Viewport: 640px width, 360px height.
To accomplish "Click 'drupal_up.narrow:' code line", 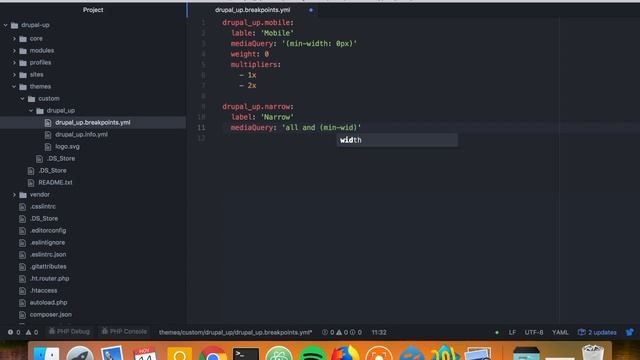I will [258, 107].
